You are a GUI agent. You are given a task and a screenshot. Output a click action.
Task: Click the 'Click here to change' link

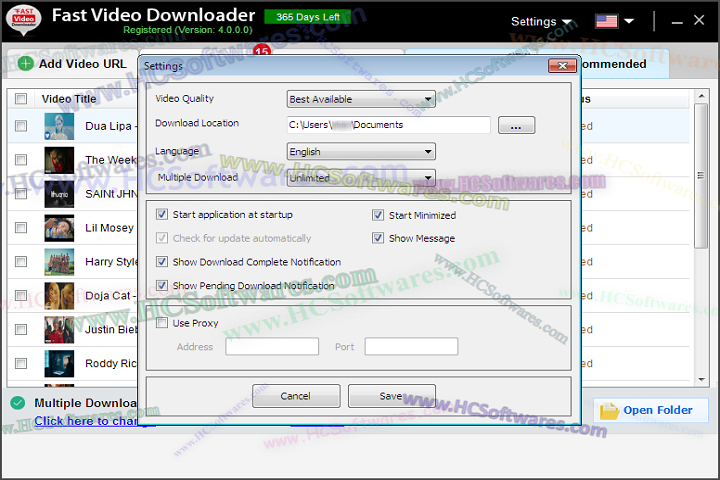point(86,421)
